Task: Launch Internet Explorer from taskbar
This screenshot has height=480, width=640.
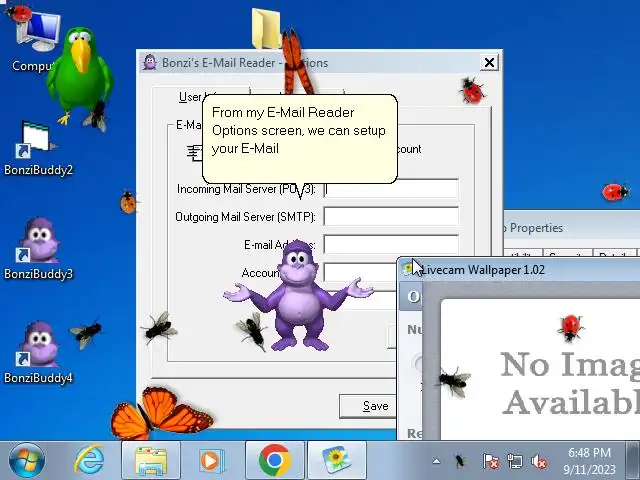Action: (89, 460)
